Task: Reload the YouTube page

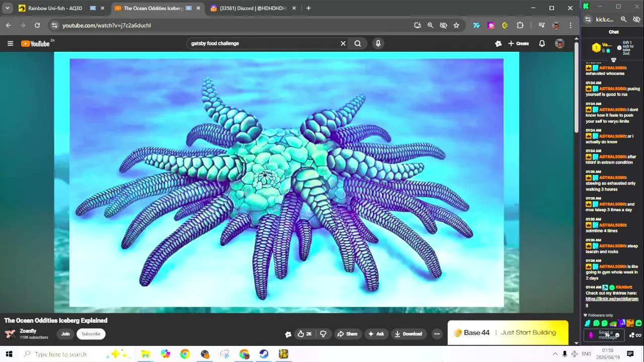Action: (37, 25)
